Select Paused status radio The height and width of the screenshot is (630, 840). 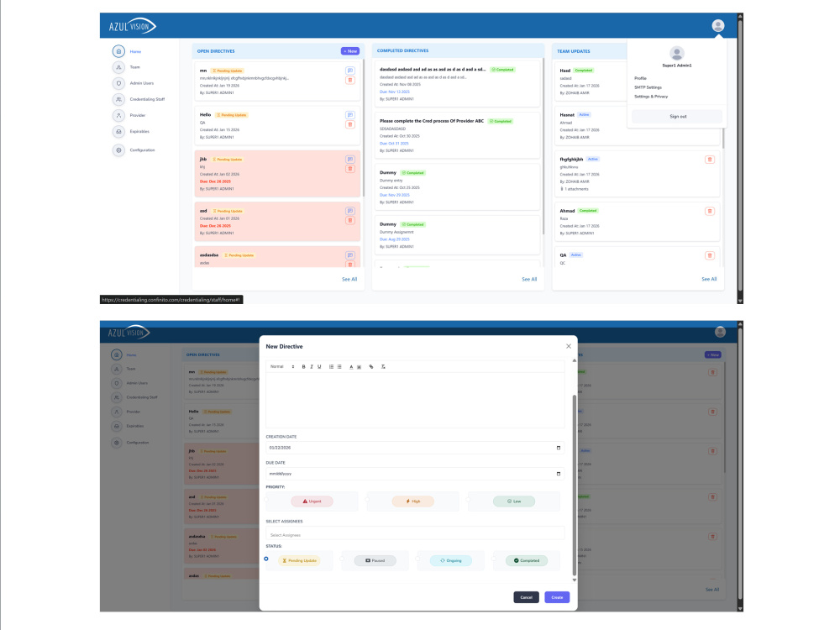click(343, 559)
